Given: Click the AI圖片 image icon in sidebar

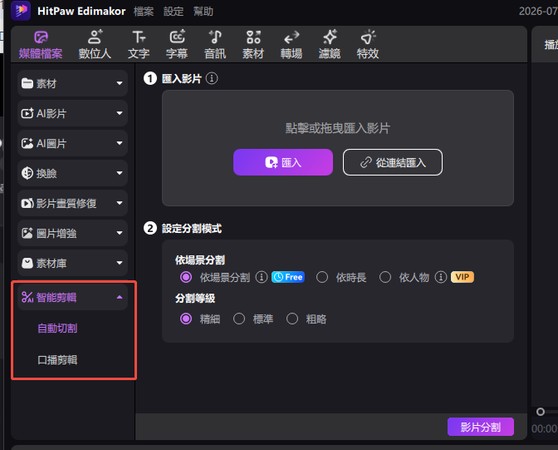Looking at the screenshot, I should pos(27,143).
